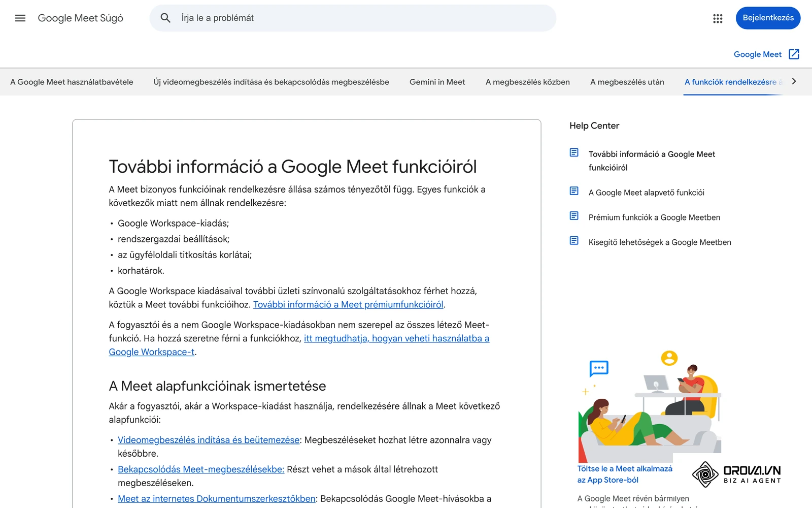Click the Bejelentkezés sign-in button

coord(768,18)
